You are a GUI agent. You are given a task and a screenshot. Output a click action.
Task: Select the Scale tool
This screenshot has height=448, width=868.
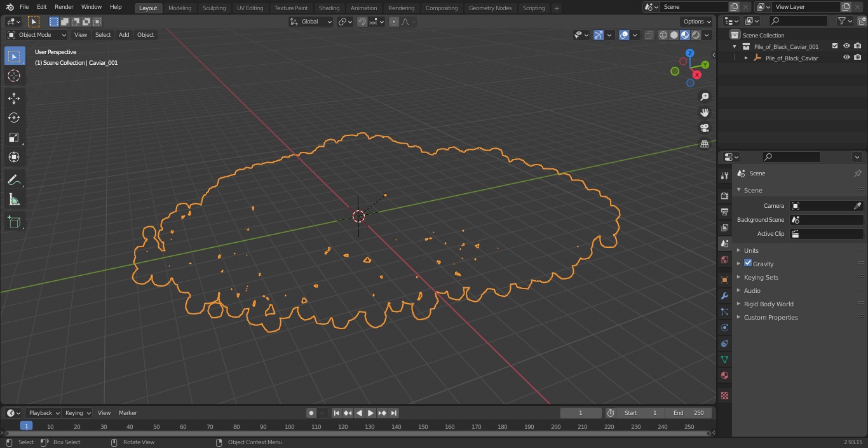14,137
